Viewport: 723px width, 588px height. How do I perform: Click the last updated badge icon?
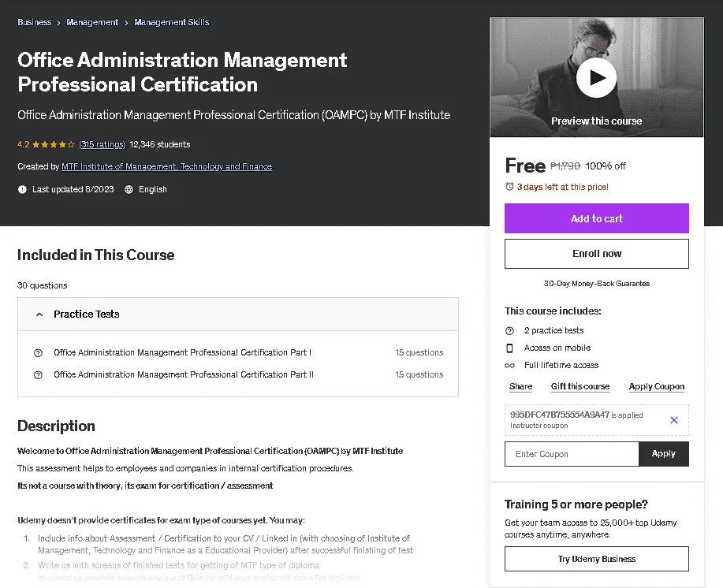click(22, 189)
